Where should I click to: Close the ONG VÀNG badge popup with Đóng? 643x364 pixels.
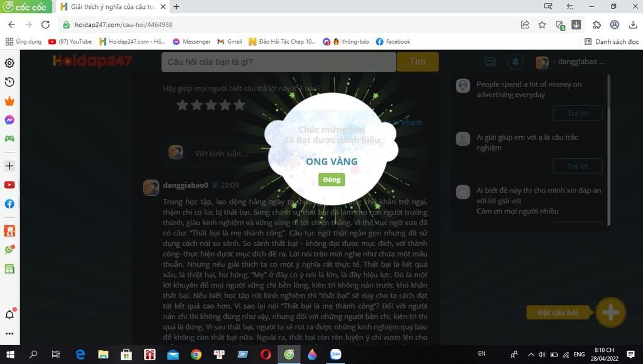(332, 179)
